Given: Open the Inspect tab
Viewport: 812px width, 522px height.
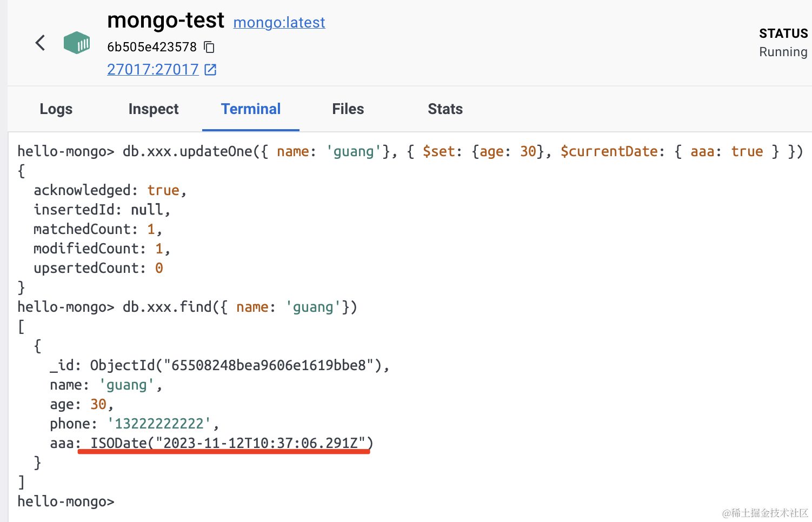Looking at the screenshot, I should click(154, 109).
